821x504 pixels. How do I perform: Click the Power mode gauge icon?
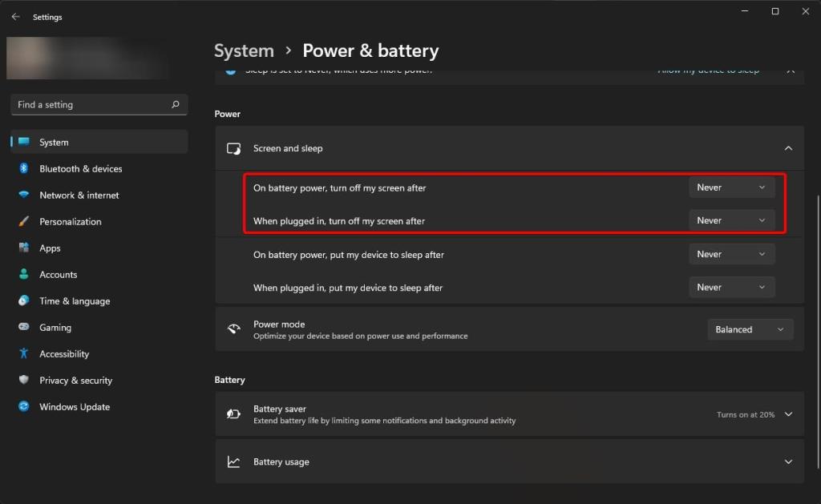click(233, 329)
